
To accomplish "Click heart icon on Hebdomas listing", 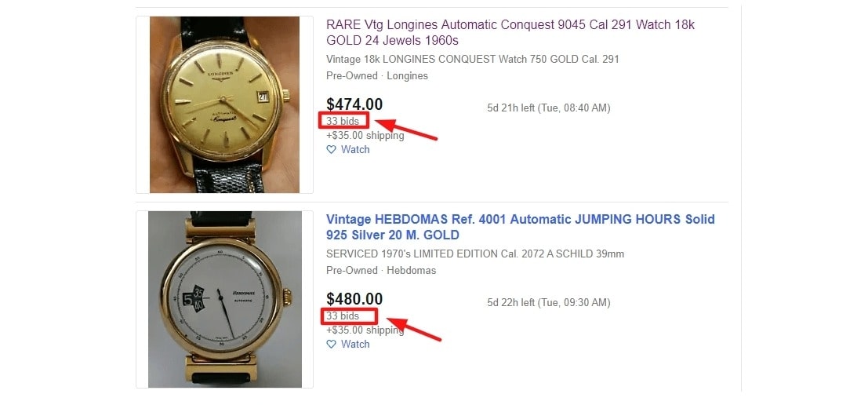I will coord(331,344).
